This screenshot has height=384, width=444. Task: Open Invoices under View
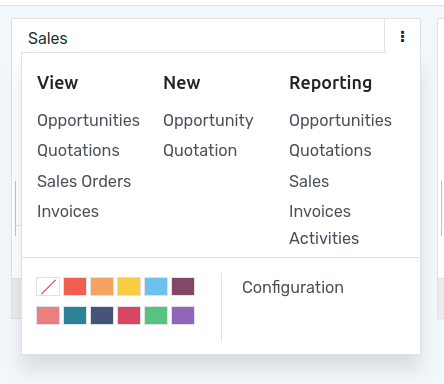68,211
